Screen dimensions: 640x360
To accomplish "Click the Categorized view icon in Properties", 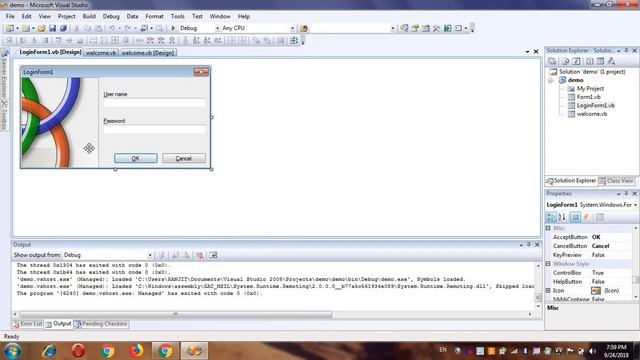I will (x=551, y=217).
